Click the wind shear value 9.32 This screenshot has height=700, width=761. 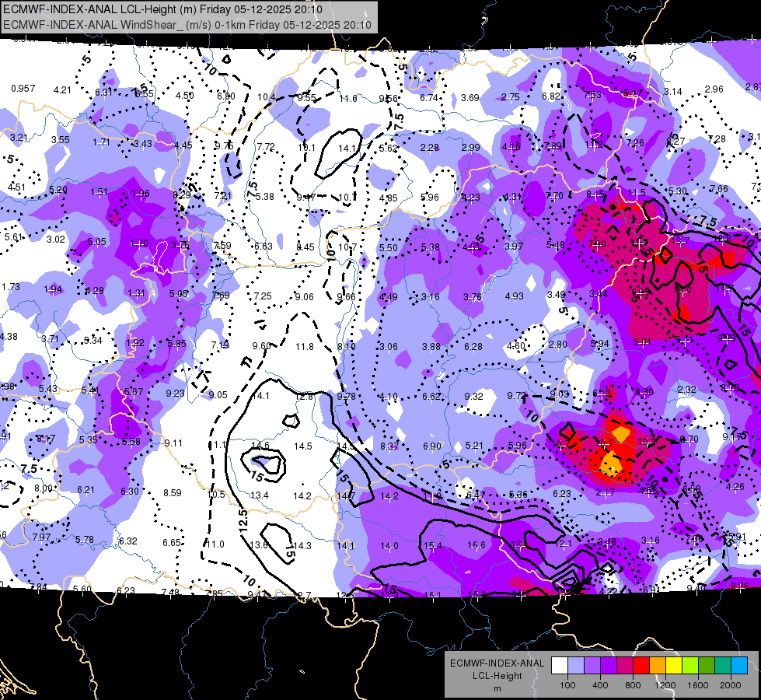(x=473, y=397)
